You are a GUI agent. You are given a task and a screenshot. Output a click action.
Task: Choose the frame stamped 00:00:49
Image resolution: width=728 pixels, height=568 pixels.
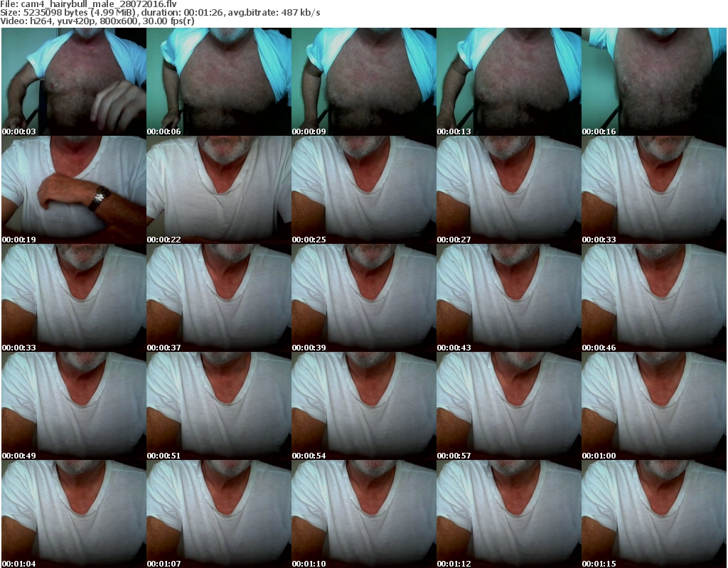pos(74,406)
